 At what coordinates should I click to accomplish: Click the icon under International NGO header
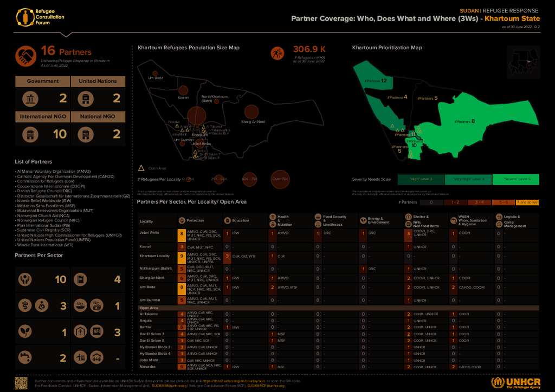pyautogui.click(x=30, y=134)
